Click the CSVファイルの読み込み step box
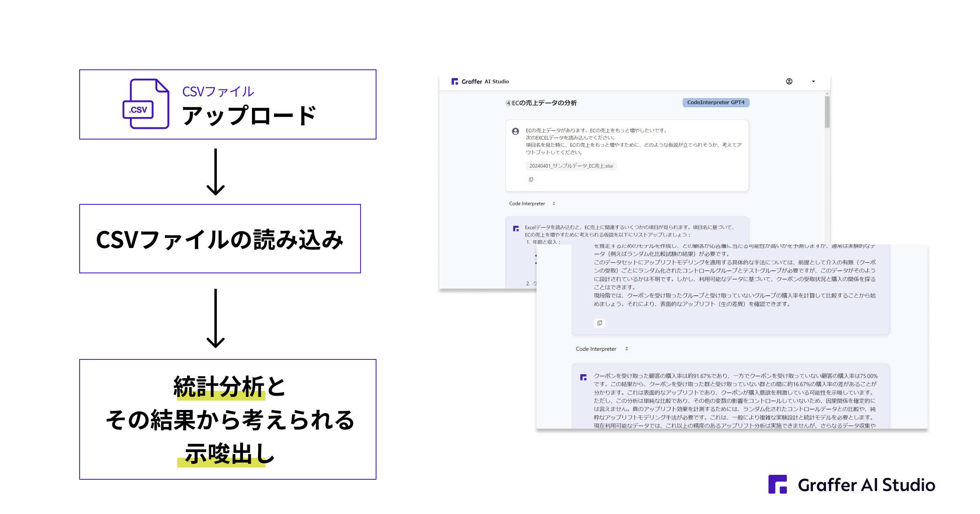The height and width of the screenshot is (514, 980). [x=220, y=239]
